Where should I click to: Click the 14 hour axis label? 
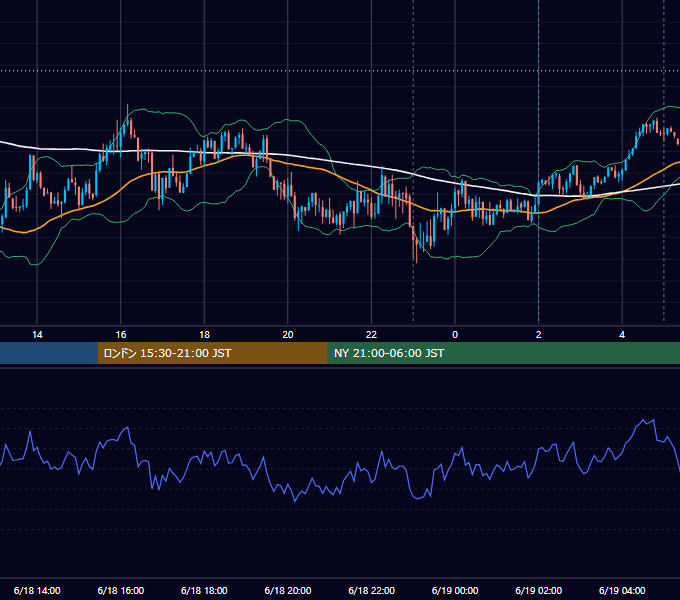pyautogui.click(x=37, y=335)
